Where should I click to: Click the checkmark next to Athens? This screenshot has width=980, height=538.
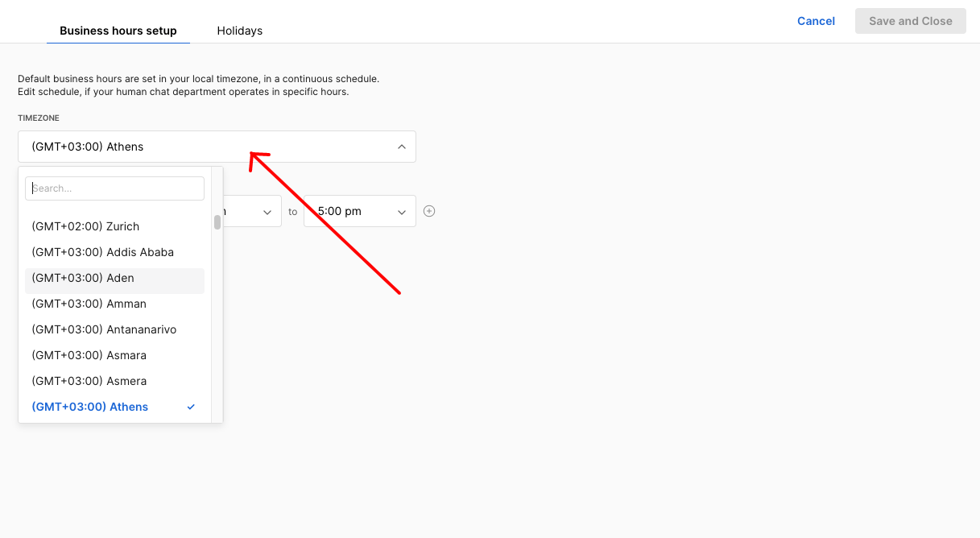point(191,407)
